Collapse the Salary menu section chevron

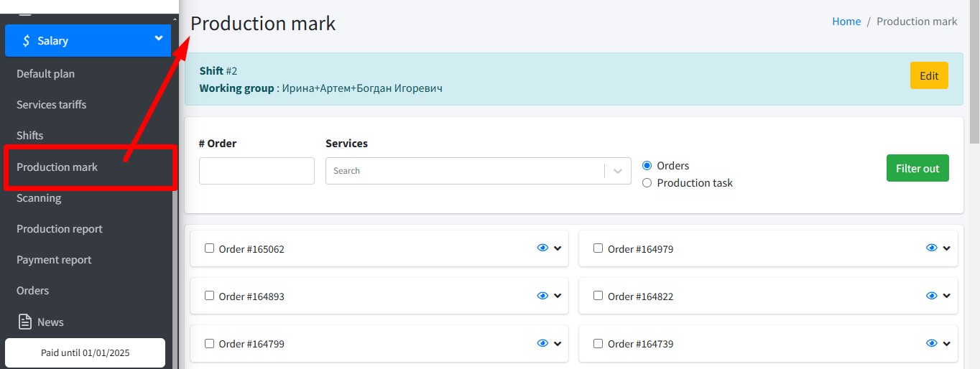(x=159, y=39)
